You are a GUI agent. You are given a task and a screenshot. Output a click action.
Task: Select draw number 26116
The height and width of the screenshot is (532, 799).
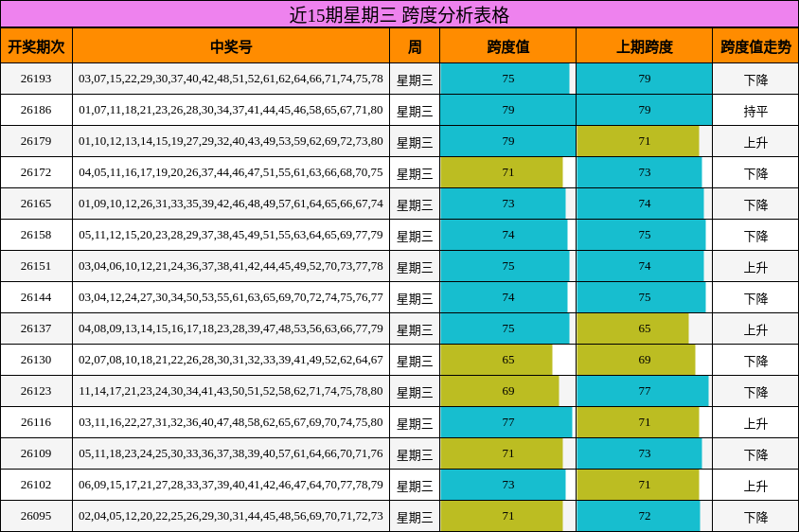pos(36,422)
